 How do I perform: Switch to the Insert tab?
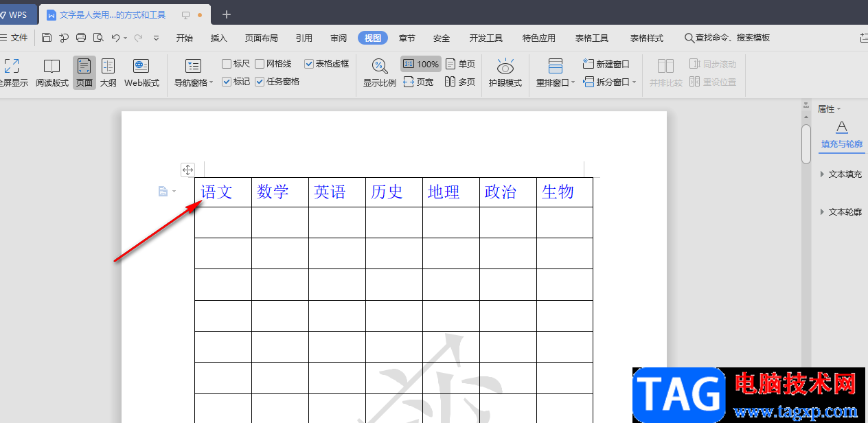click(x=219, y=38)
